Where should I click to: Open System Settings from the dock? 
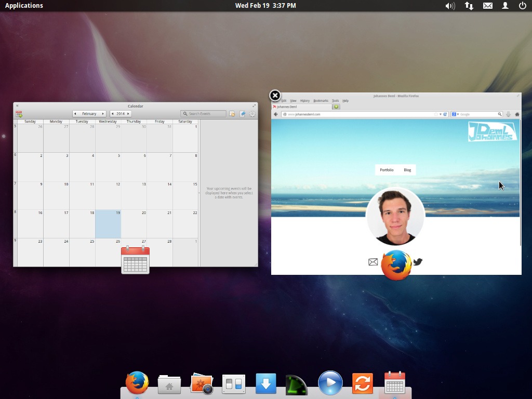click(x=234, y=383)
